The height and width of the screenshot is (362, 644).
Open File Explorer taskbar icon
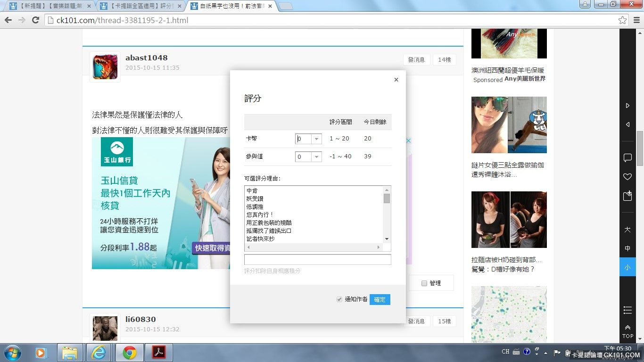70,353
